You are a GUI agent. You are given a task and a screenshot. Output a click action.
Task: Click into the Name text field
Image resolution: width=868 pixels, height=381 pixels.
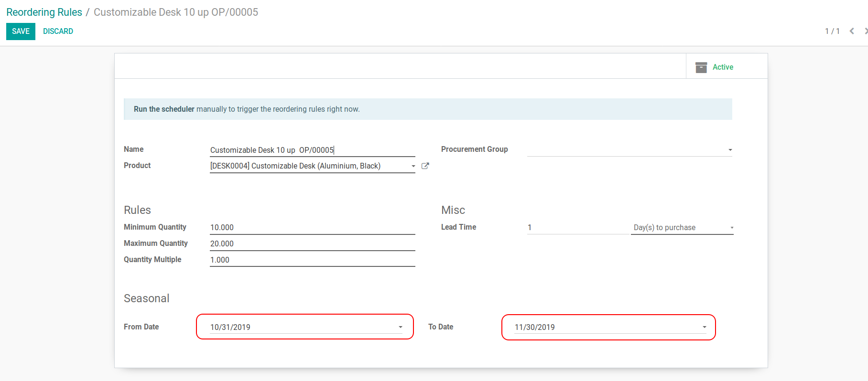312,150
